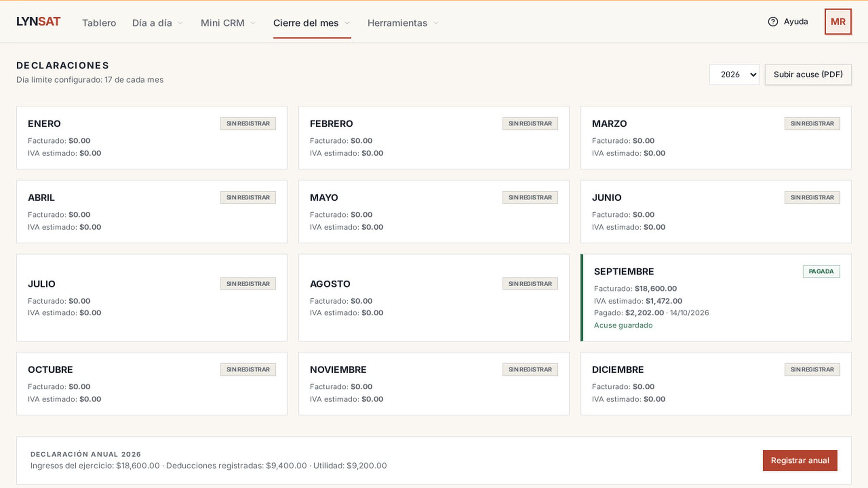Click the Día límite configurado text
Image resolution: width=868 pixels, height=488 pixels.
90,80
